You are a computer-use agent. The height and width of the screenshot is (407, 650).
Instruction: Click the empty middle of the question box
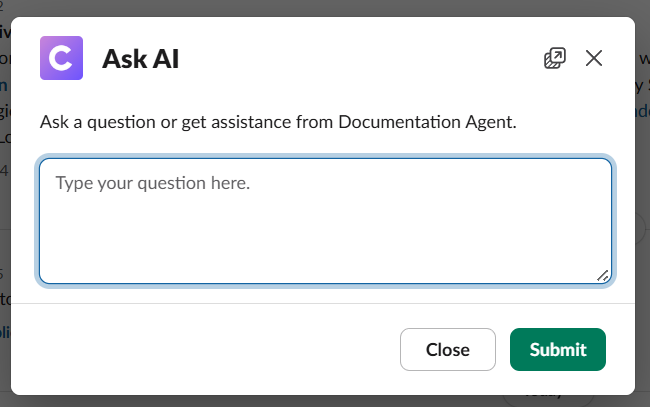pos(325,235)
